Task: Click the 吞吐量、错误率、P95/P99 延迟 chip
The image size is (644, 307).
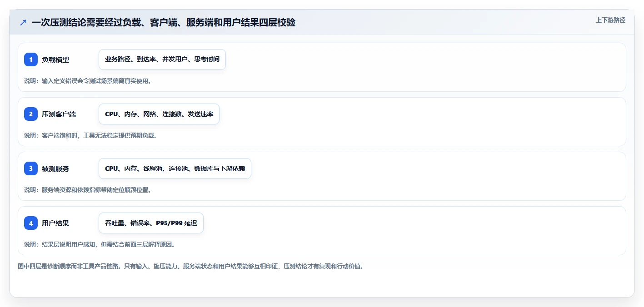Action: 151,223
